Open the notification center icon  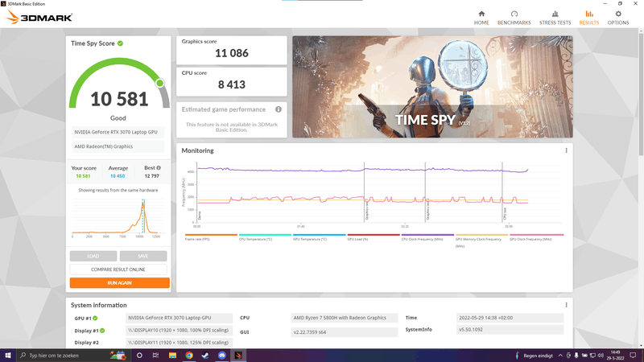click(x=633, y=356)
